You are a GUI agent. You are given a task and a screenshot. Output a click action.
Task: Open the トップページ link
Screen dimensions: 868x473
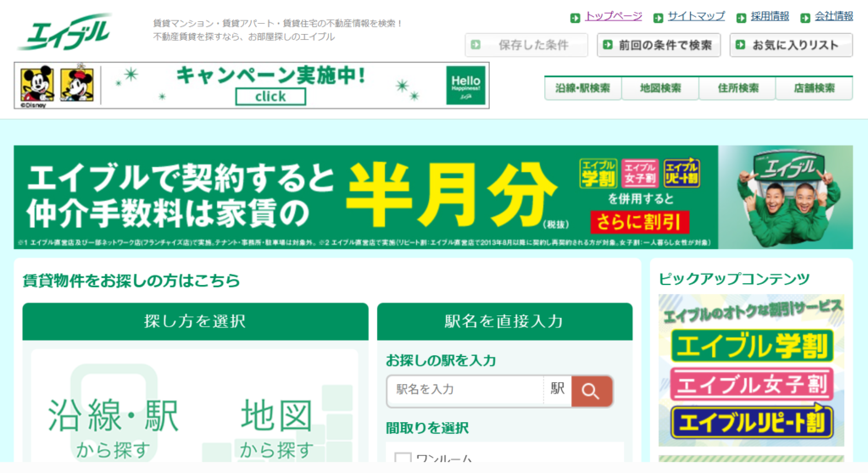click(614, 16)
